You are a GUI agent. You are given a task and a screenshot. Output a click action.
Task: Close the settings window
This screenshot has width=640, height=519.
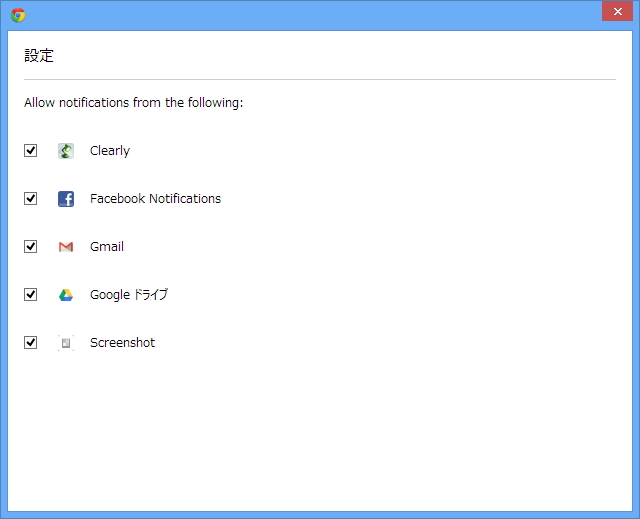click(618, 11)
